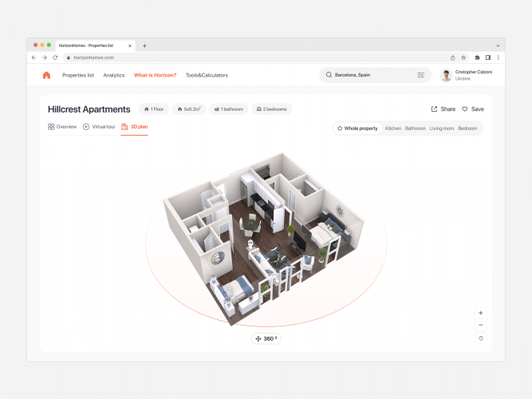532x399 pixels.
Task: Click the site lock icon in the address bar
Action: (69, 57)
